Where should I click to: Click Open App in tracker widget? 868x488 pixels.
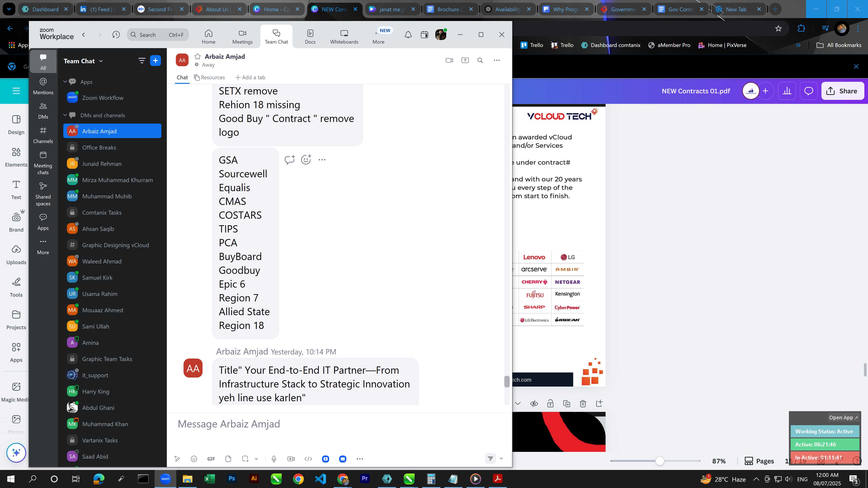pos(843,418)
